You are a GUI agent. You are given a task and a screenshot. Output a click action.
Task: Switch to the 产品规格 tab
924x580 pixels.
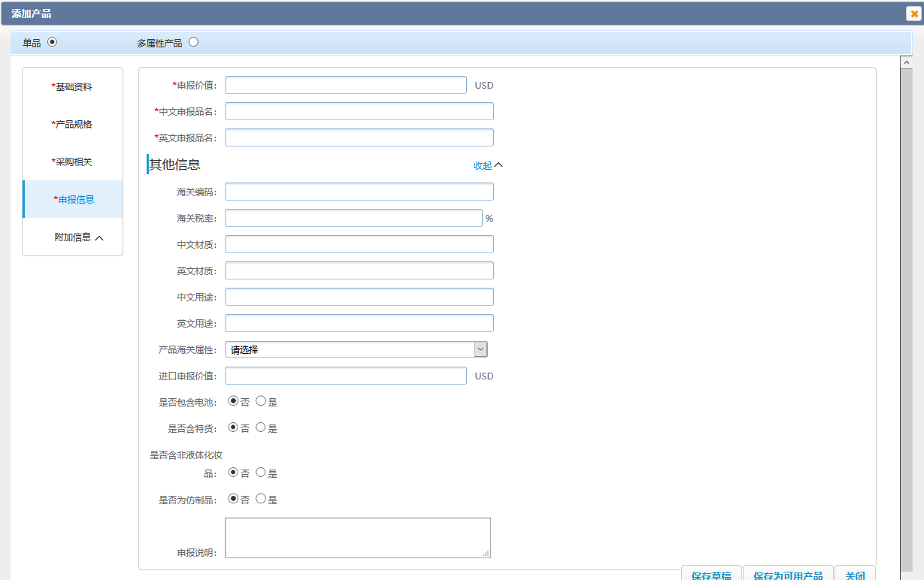(73, 125)
